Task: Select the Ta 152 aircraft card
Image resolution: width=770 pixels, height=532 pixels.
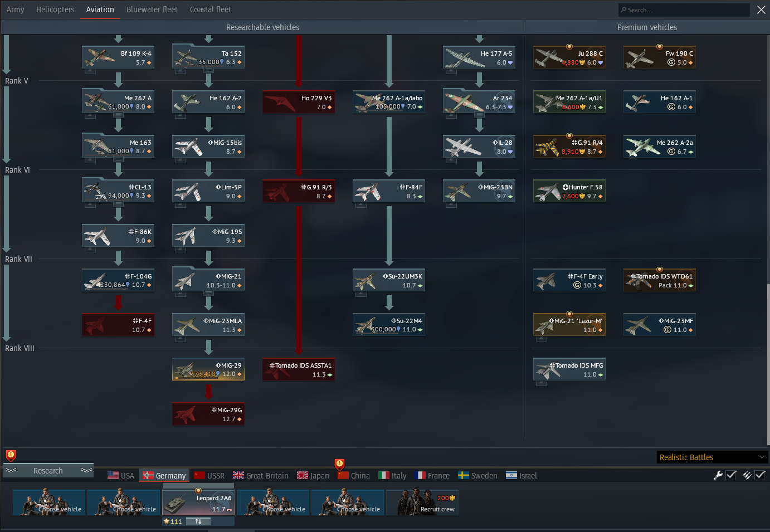Action: [x=208, y=57]
